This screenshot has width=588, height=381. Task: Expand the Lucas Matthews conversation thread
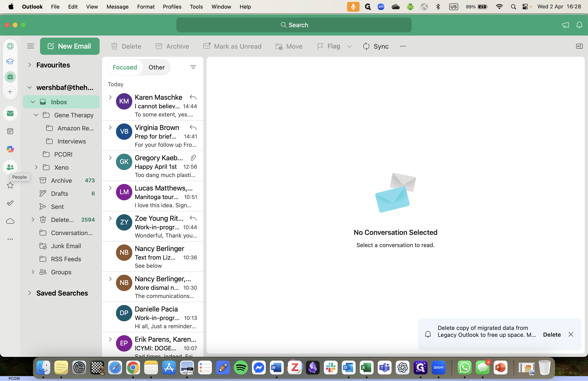110,188
